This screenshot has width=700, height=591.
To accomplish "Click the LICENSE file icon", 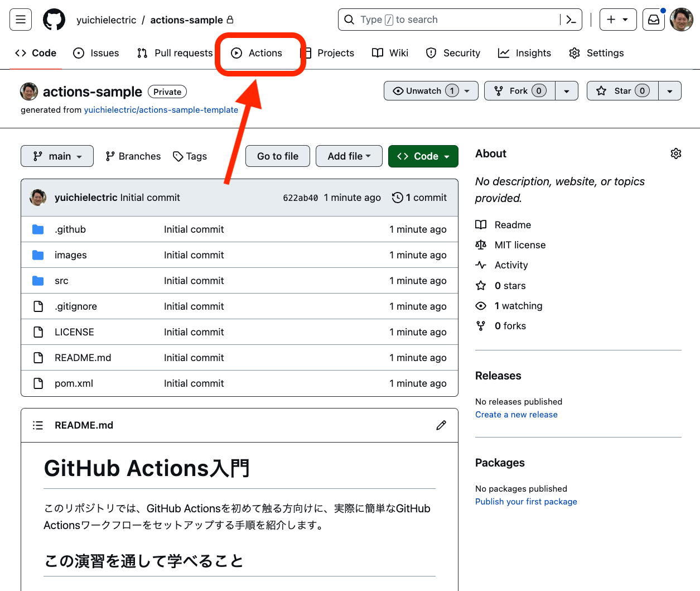I will click(38, 332).
